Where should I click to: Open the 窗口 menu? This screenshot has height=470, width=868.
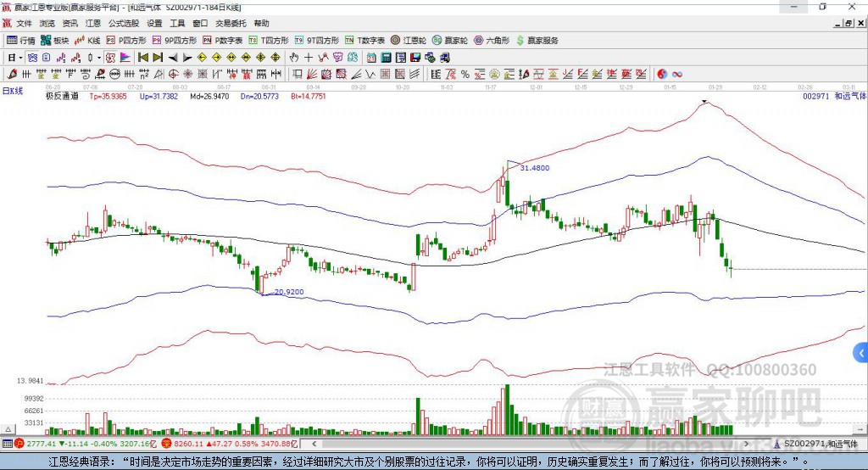200,23
